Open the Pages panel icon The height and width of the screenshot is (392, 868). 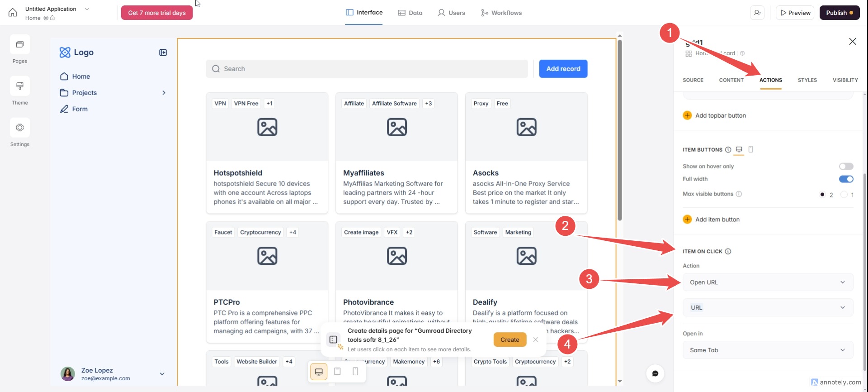[x=20, y=45]
